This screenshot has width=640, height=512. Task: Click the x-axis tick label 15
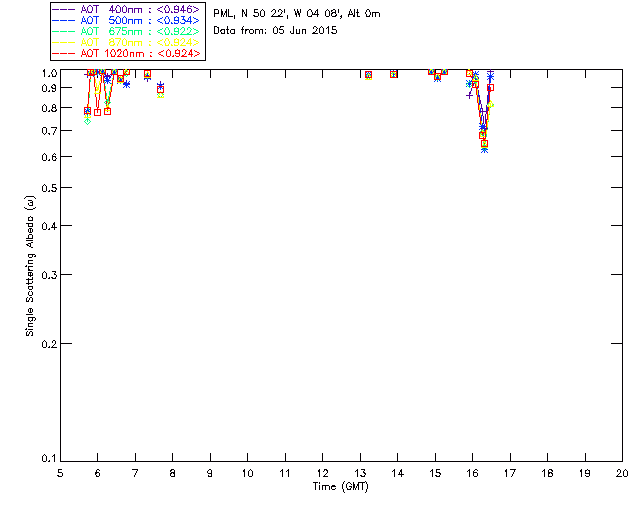click(x=435, y=473)
